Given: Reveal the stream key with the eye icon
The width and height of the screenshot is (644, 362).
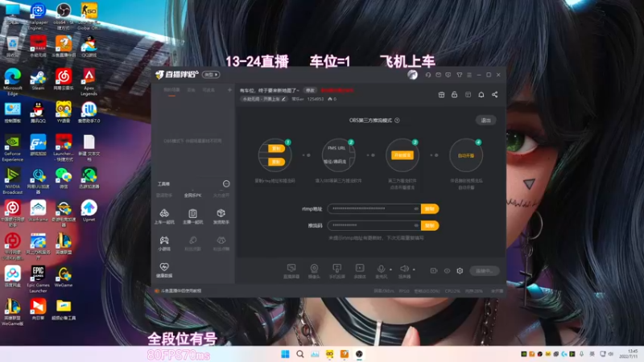Looking at the screenshot, I should (416, 225).
